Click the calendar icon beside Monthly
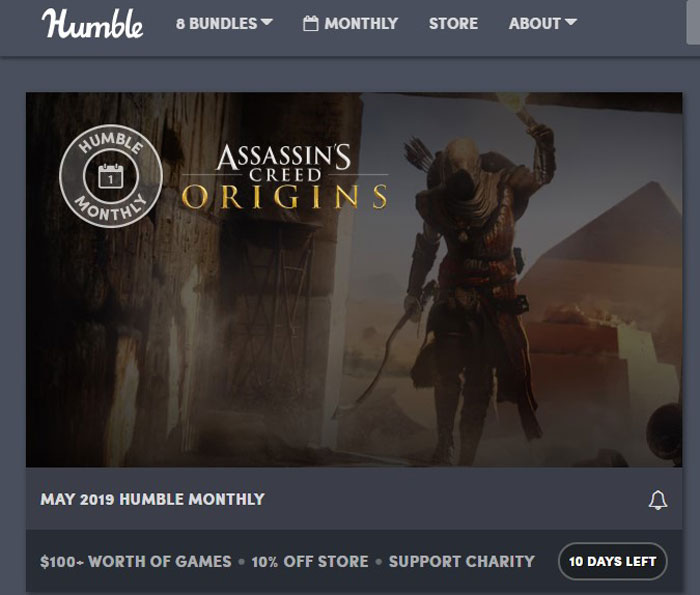Viewport: 700px width, 595px height. 311,23
